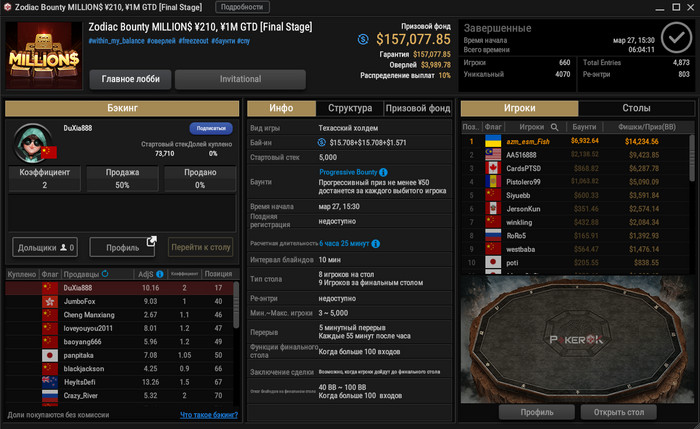Click the #within_my_balance hashtag

click(x=117, y=41)
